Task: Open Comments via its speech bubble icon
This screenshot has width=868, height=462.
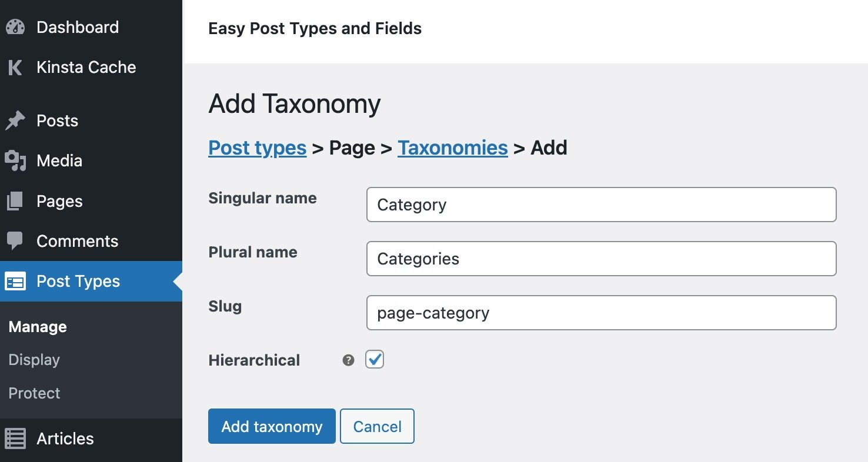Action: [x=16, y=241]
